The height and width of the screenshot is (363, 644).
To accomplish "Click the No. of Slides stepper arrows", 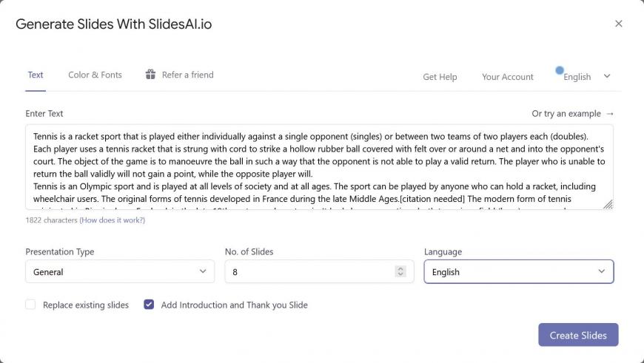I will coord(400,271).
